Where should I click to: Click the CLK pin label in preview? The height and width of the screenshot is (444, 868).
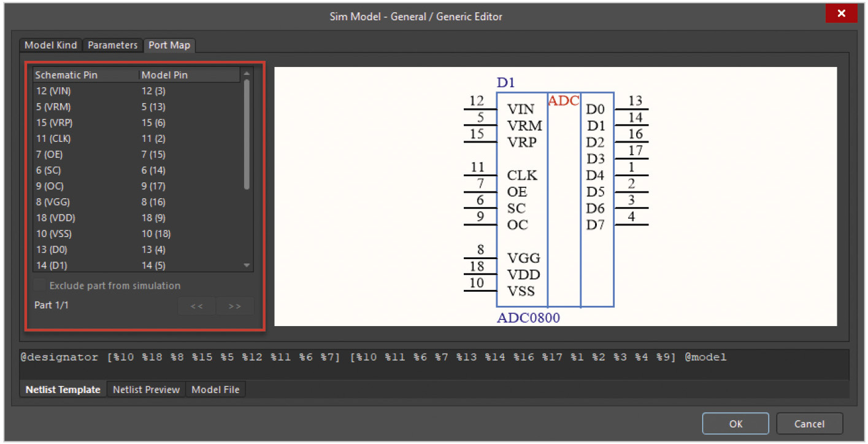522,176
